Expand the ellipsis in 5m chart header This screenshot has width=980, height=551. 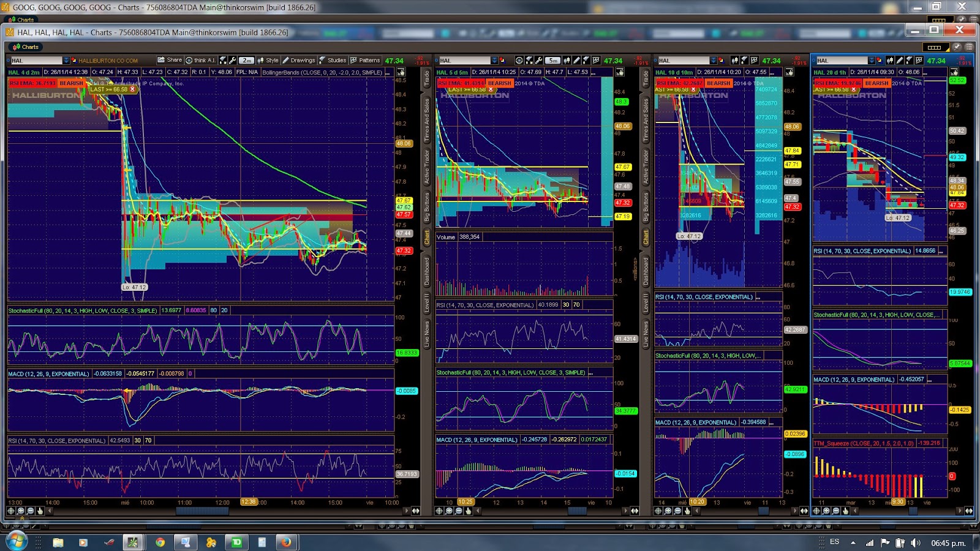tap(593, 73)
